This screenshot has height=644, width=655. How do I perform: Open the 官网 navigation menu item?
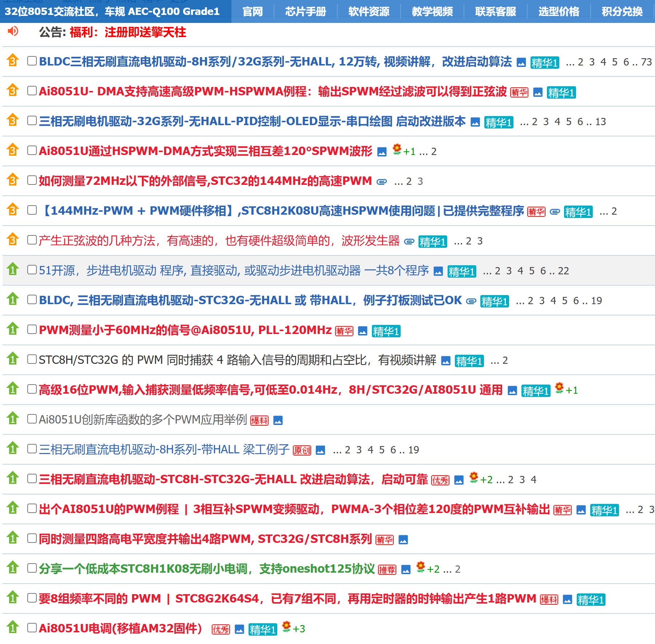click(253, 12)
